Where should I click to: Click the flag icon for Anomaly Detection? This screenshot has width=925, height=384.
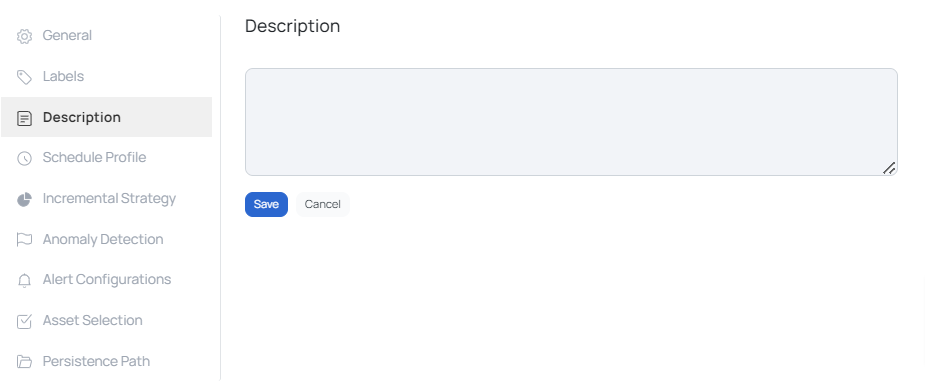24,239
